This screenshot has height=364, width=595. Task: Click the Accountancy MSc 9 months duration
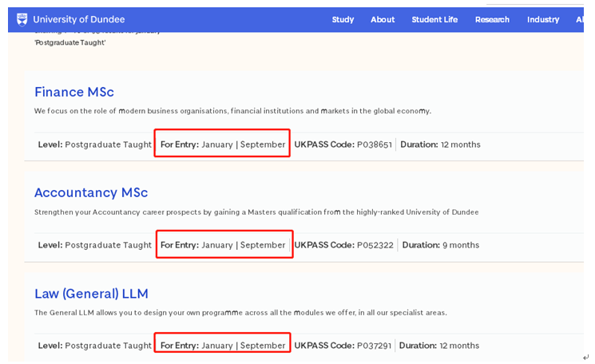point(441,245)
